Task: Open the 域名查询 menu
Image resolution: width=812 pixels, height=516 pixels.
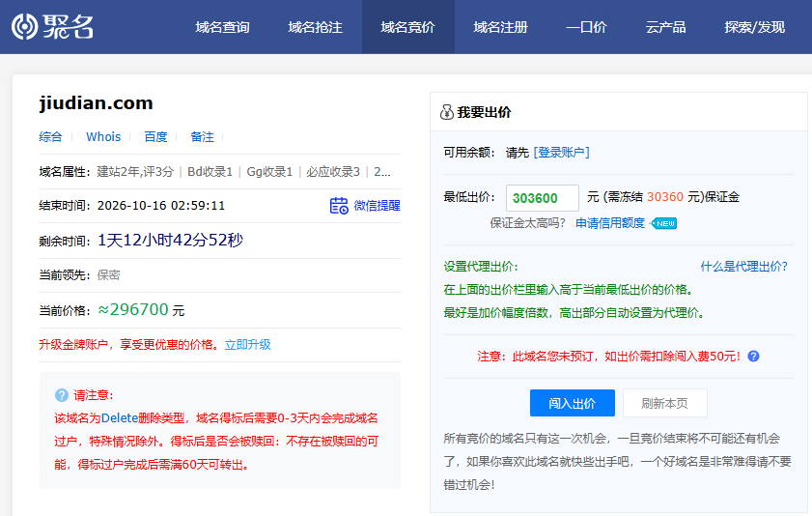Action: [222, 27]
